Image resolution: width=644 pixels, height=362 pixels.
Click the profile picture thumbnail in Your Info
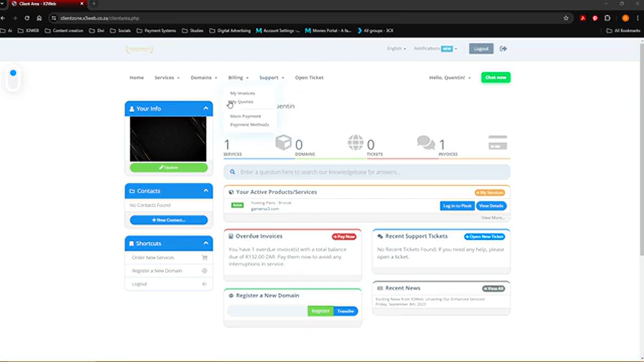[168, 139]
